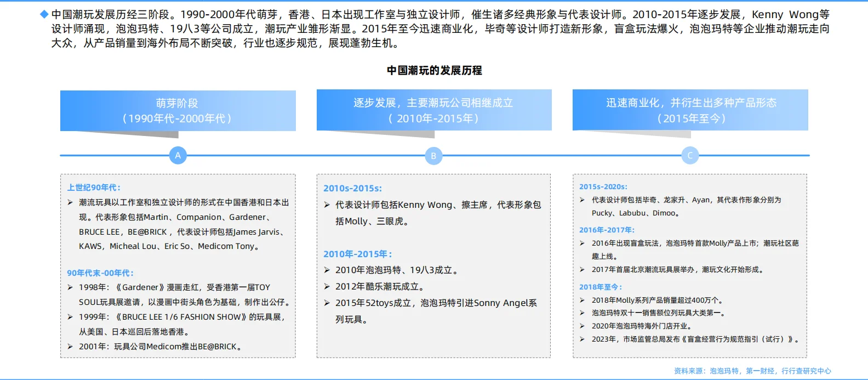Click the heading 2010年-2015年:

click(357, 254)
